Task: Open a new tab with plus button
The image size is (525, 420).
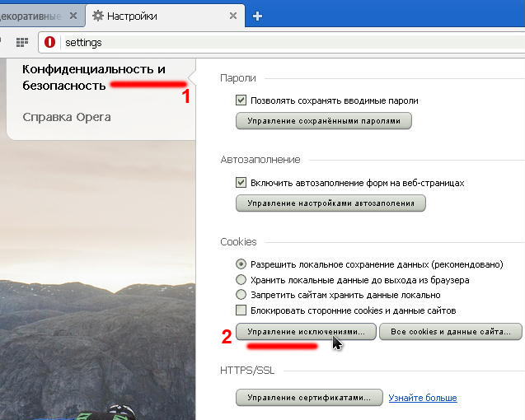Action: pos(257,16)
